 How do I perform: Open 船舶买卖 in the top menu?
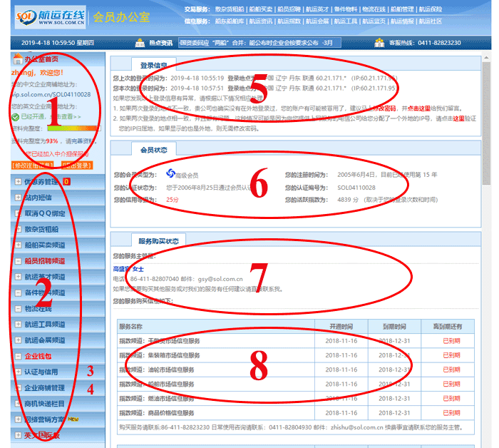(x=261, y=9)
